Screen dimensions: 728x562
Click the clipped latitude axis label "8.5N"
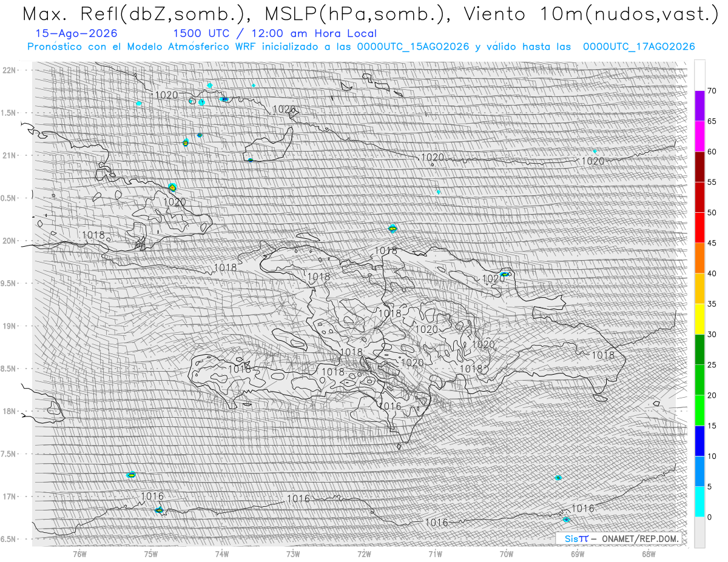pos(9,369)
